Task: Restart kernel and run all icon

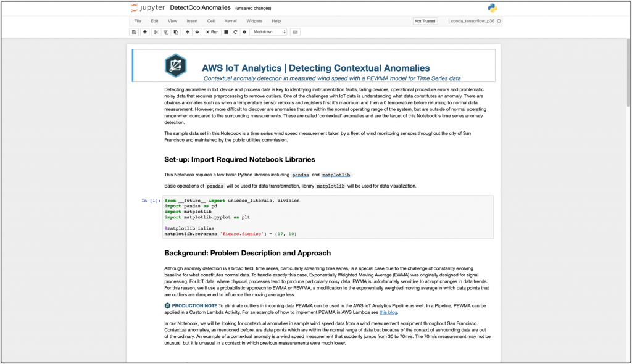Action: tap(244, 32)
